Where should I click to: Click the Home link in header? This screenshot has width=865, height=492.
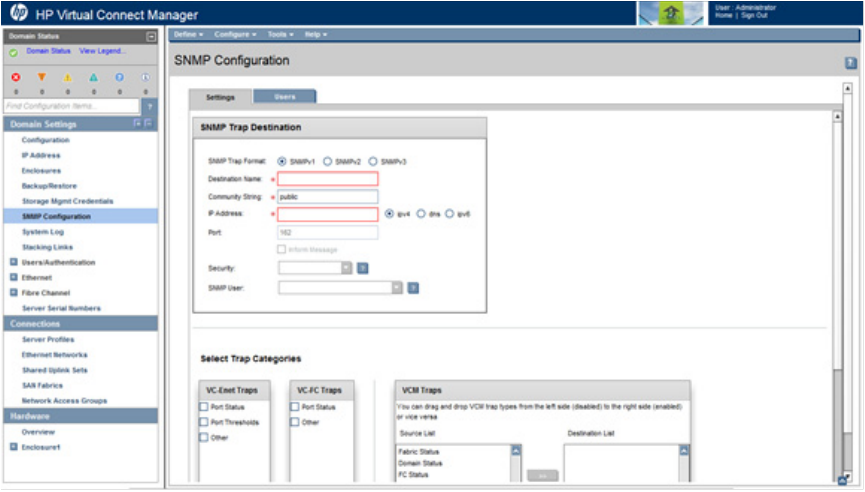tap(723, 15)
